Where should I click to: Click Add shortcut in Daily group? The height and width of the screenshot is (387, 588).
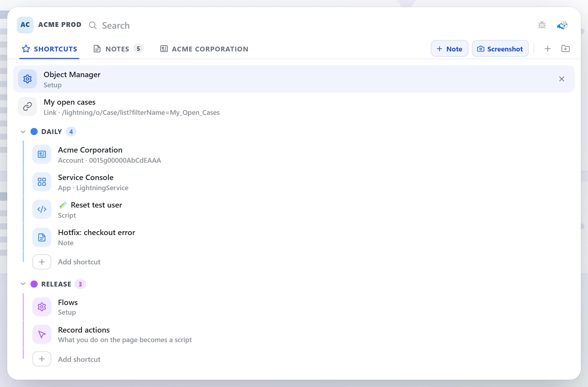(x=79, y=262)
